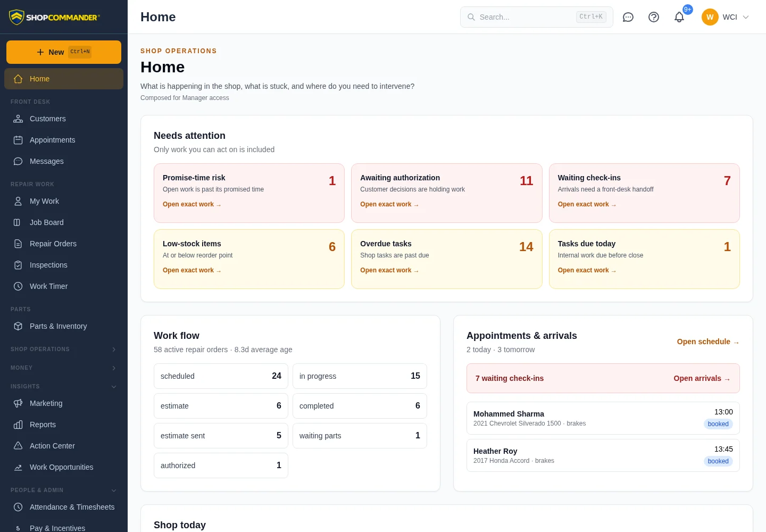Click the Repair Orders document icon
Screen dimensions: 766x532
tap(18, 244)
